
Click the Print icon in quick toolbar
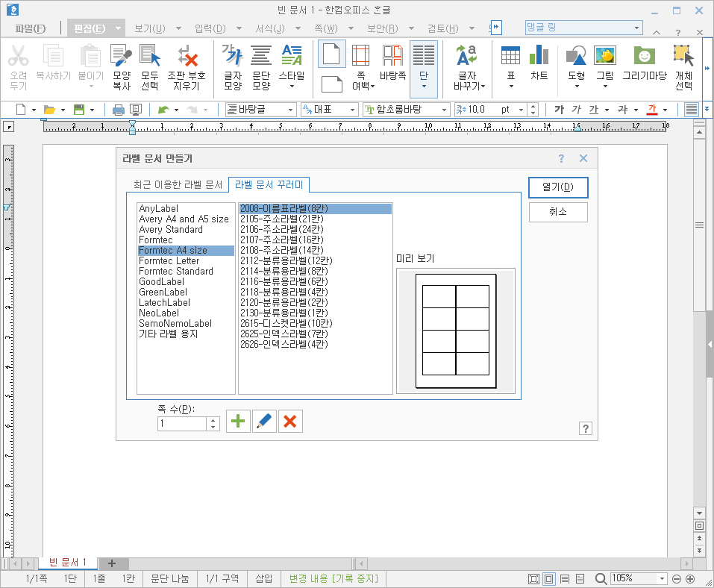point(118,109)
